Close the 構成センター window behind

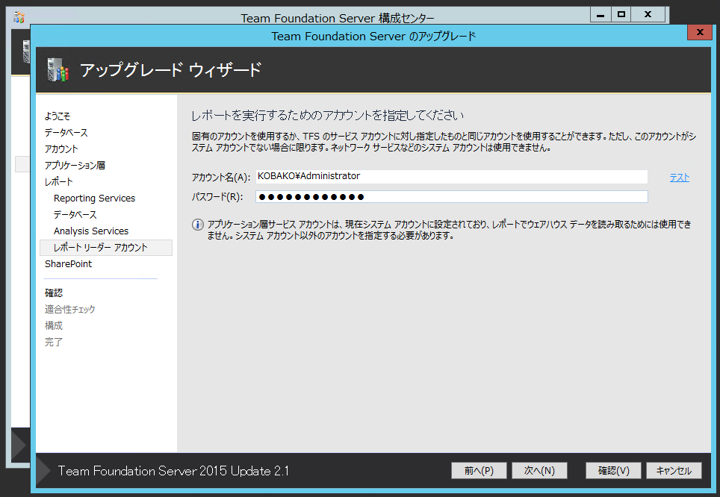coord(648,15)
